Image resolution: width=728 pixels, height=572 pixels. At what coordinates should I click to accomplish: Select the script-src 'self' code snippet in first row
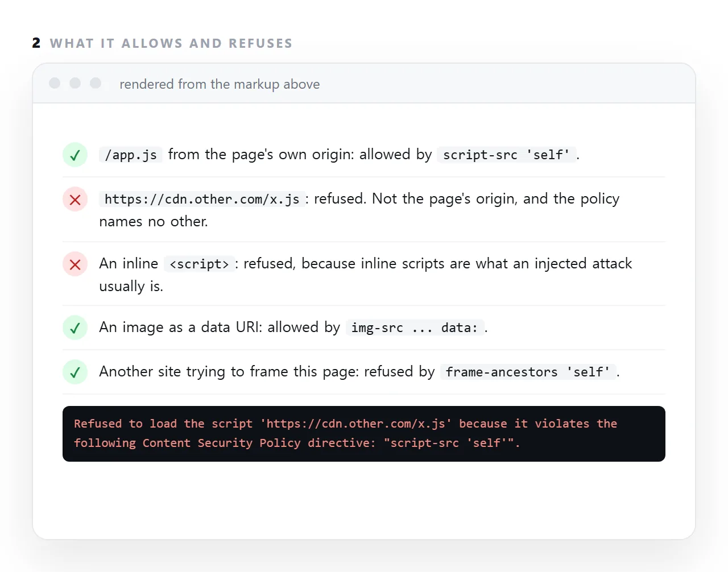[x=506, y=155]
